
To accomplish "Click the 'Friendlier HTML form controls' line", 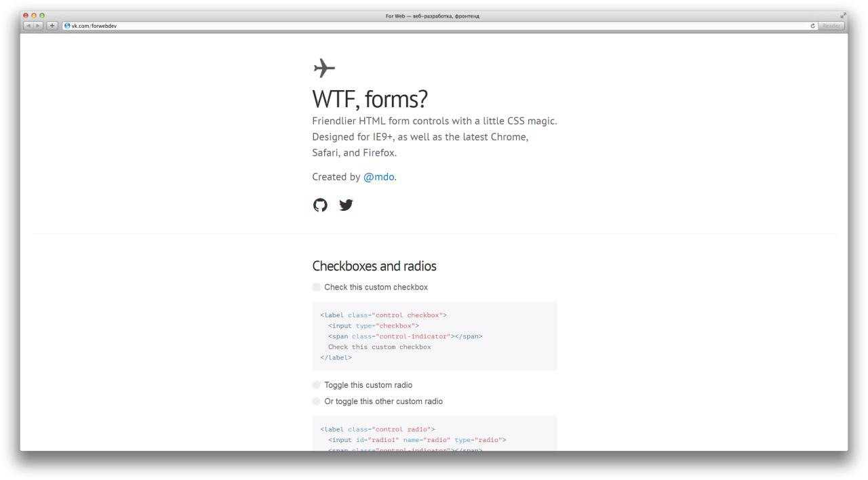I will [435, 121].
